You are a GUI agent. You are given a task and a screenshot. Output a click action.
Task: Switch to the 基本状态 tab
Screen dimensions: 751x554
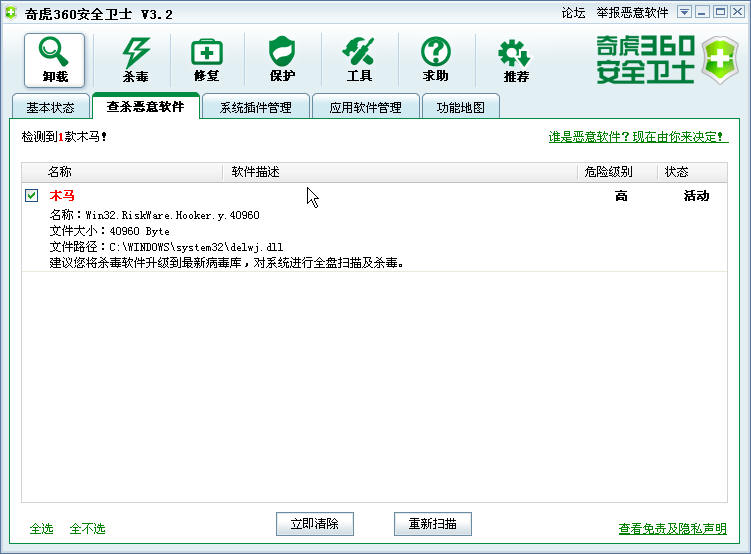coord(50,106)
